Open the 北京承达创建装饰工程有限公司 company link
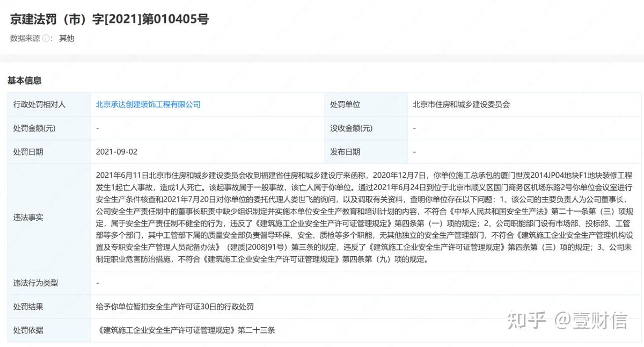Viewport: 644px width, 347px height. point(148,104)
